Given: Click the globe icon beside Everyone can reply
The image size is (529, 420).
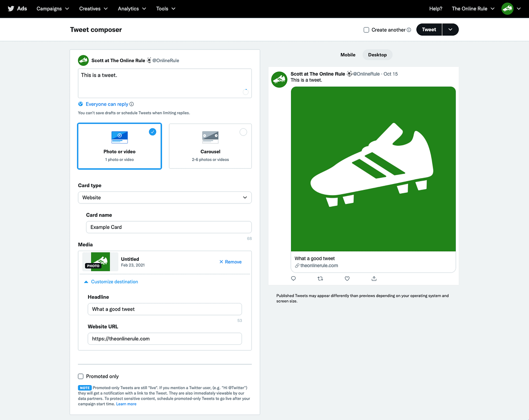Looking at the screenshot, I should pos(81,104).
